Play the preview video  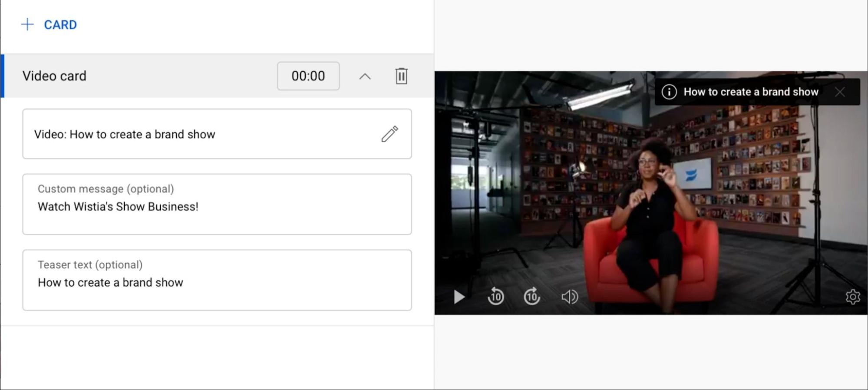click(x=459, y=297)
